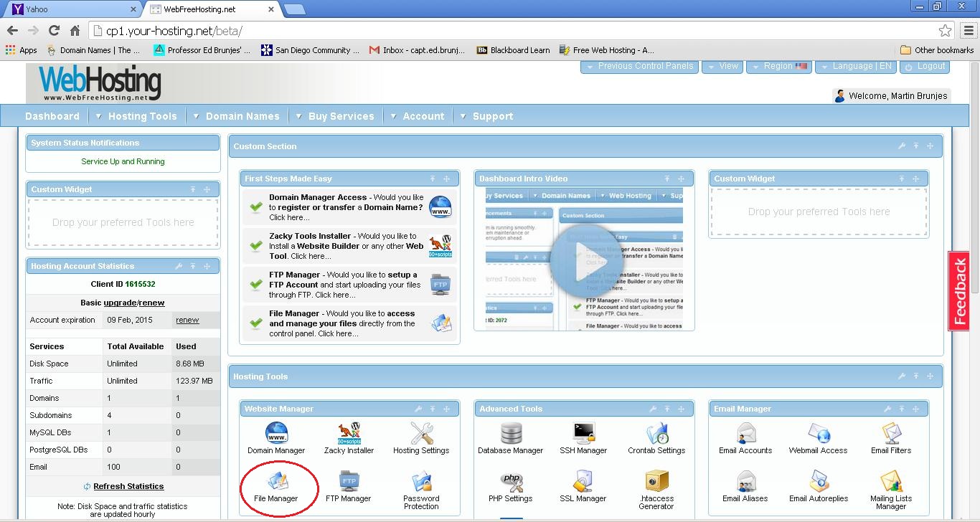Viewport: 980px width, 522px height.
Task: Bookmark this page with the star icon
Action: click(x=946, y=30)
